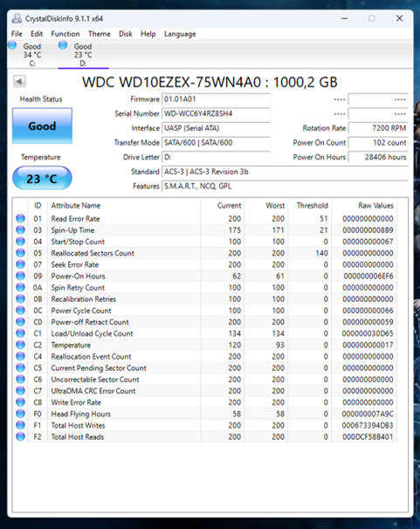
Task: Click the status icon for Seek Error Rate
Action: tap(20, 264)
